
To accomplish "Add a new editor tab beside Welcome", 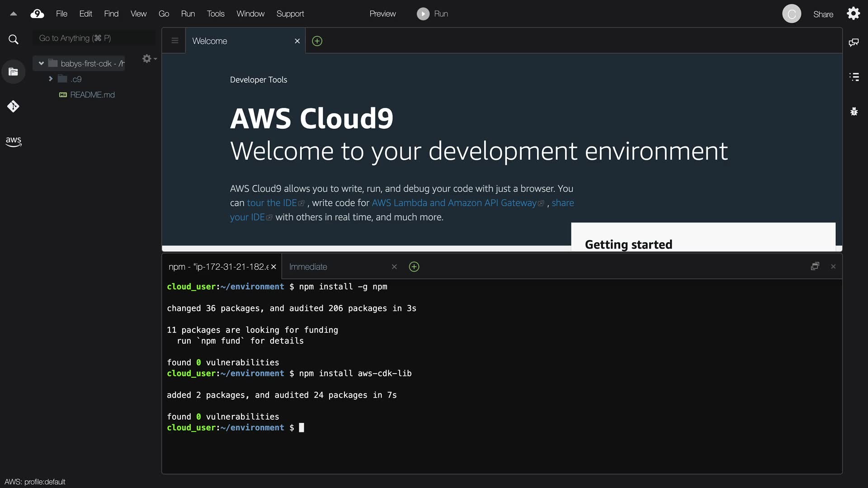I will point(317,41).
